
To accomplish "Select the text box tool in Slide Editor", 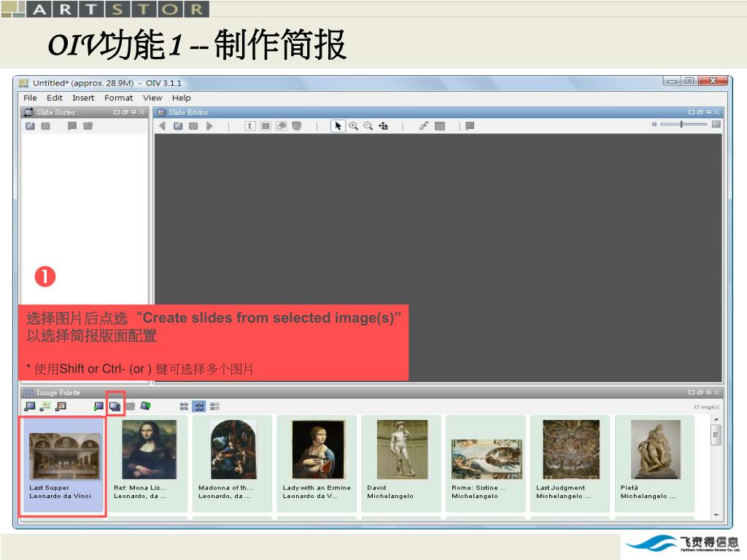I will tap(250, 125).
